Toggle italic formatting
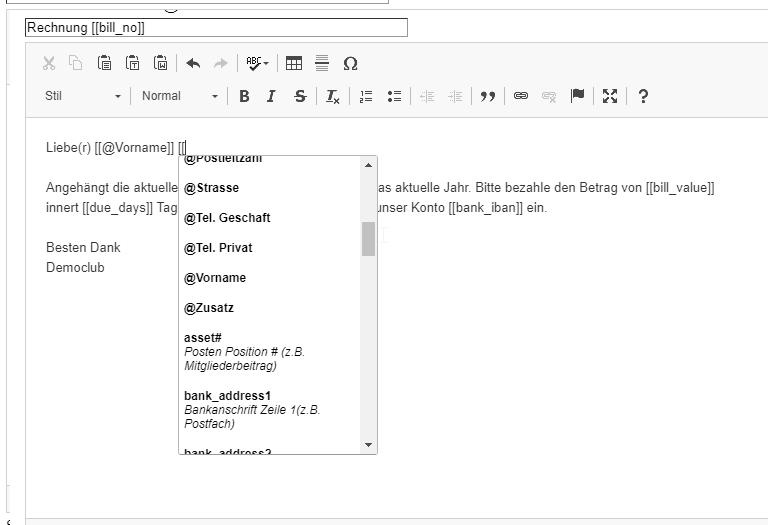The width and height of the screenshot is (768, 525). [x=271, y=96]
